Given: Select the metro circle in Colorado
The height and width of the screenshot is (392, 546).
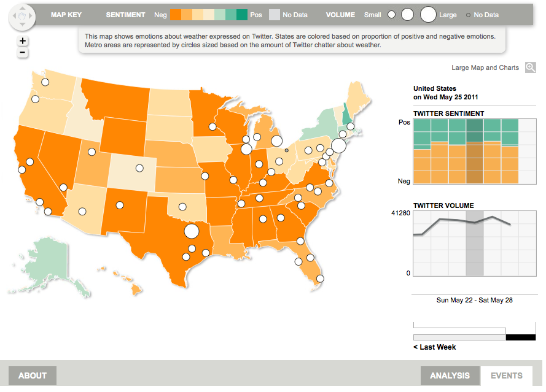Looking at the screenshot, I should [139, 168].
